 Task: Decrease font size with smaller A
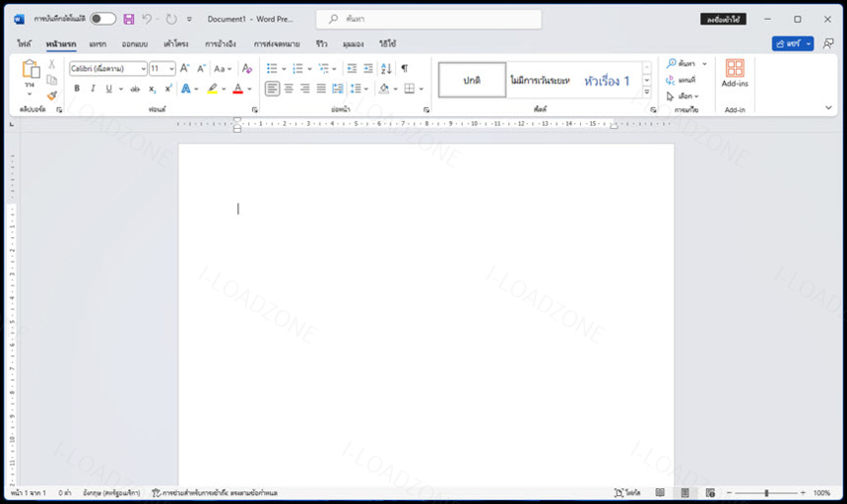[201, 69]
